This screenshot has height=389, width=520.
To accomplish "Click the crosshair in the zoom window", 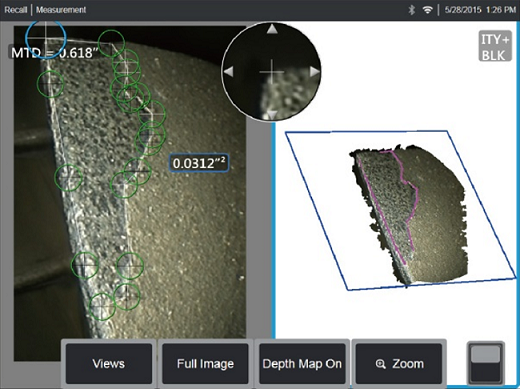I will [x=272, y=72].
